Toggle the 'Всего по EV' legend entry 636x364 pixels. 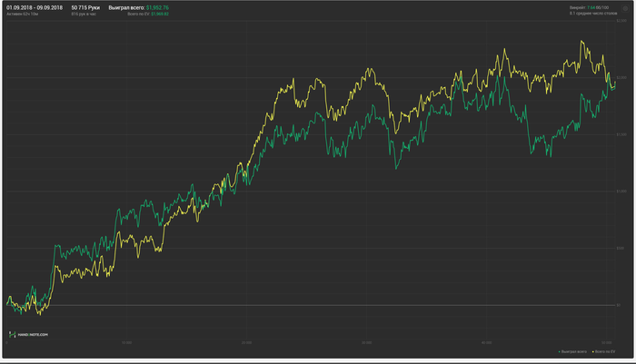coord(603,352)
